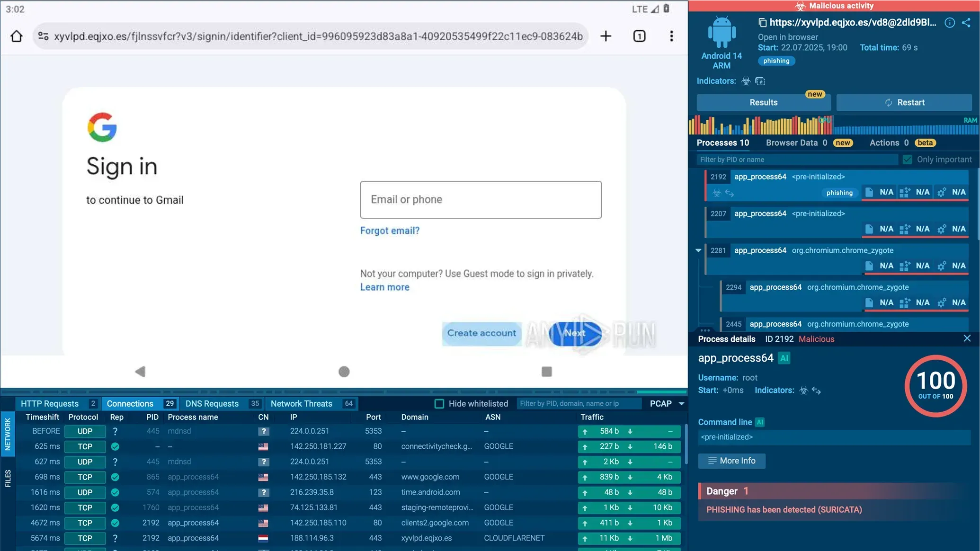Click the Timeshift column header

point(43,417)
